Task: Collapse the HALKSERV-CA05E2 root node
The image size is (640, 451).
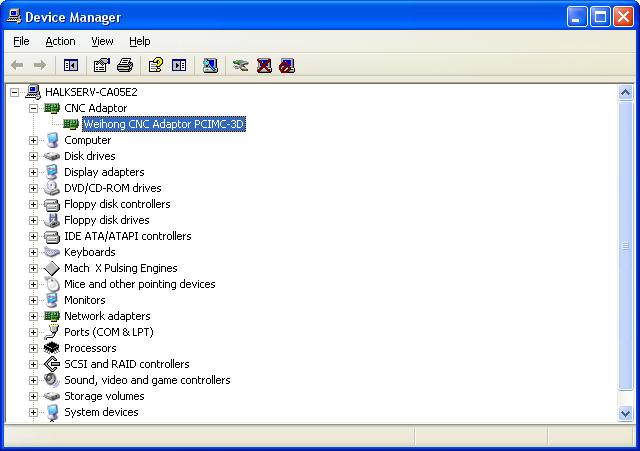Action: tap(15, 92)
